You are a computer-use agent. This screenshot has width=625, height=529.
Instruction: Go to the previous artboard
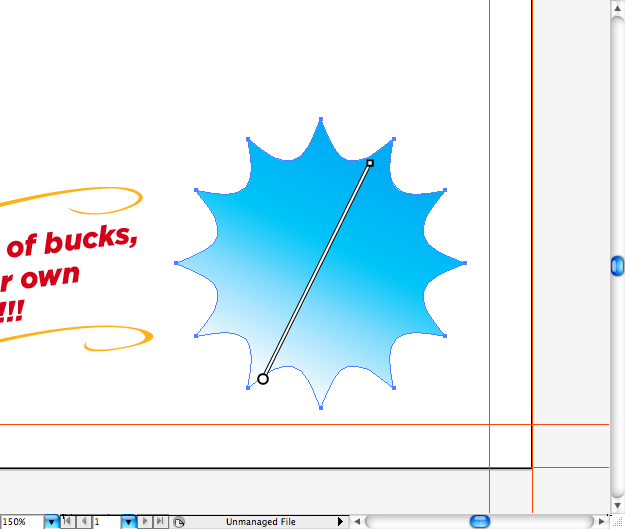pos(84,521)
